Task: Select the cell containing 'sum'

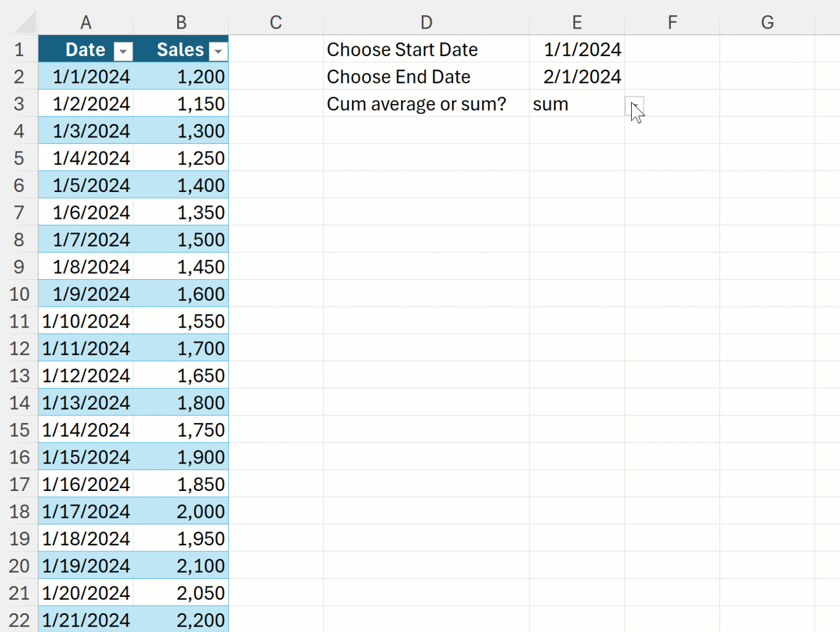Action: (x=577, y=104)
